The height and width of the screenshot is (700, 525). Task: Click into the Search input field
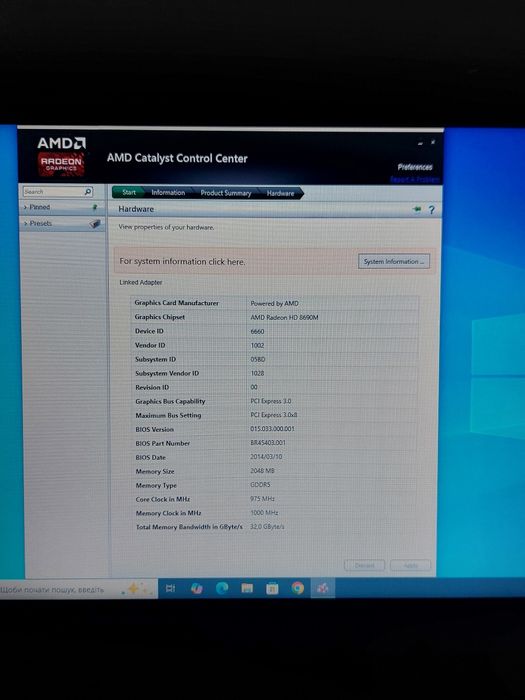53,192
